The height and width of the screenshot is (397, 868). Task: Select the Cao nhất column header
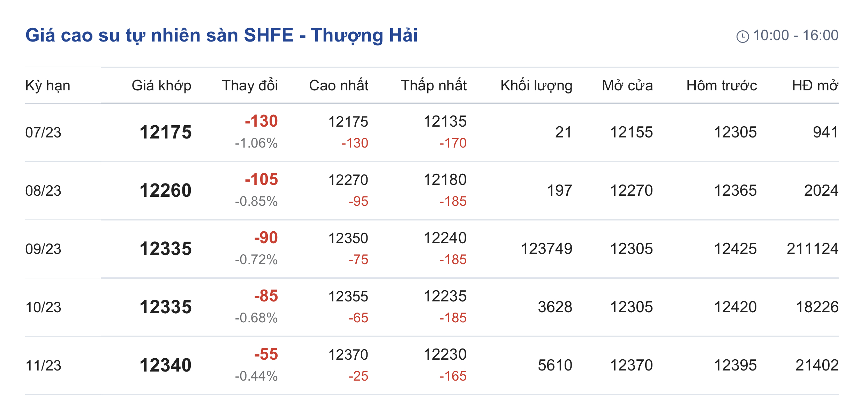pyautogui.click(x=339, y=85)
